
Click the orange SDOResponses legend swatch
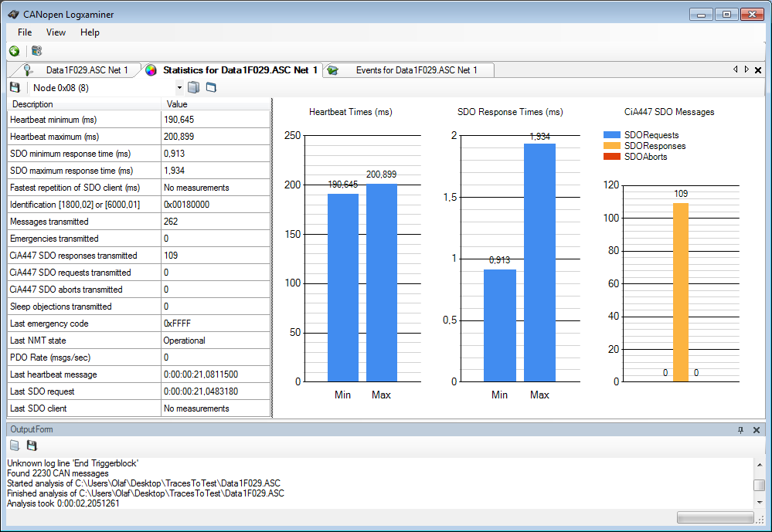click(612, 146)
